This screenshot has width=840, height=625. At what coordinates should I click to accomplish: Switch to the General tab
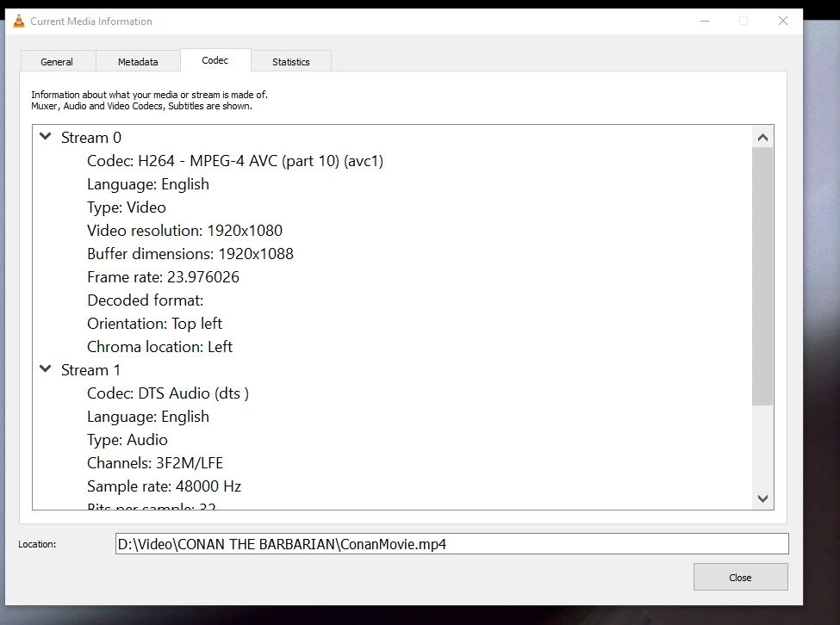pos(57,61)
